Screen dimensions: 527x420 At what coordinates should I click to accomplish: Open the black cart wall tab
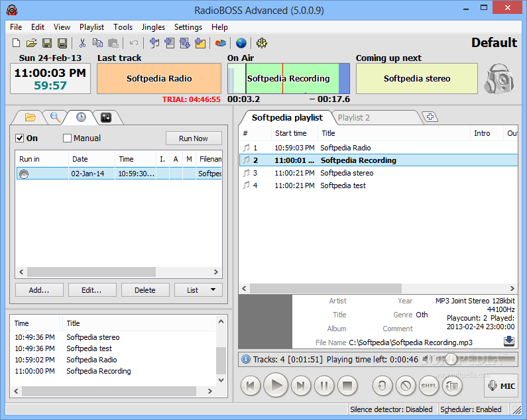pyautogui.click(x=106, y=118)
